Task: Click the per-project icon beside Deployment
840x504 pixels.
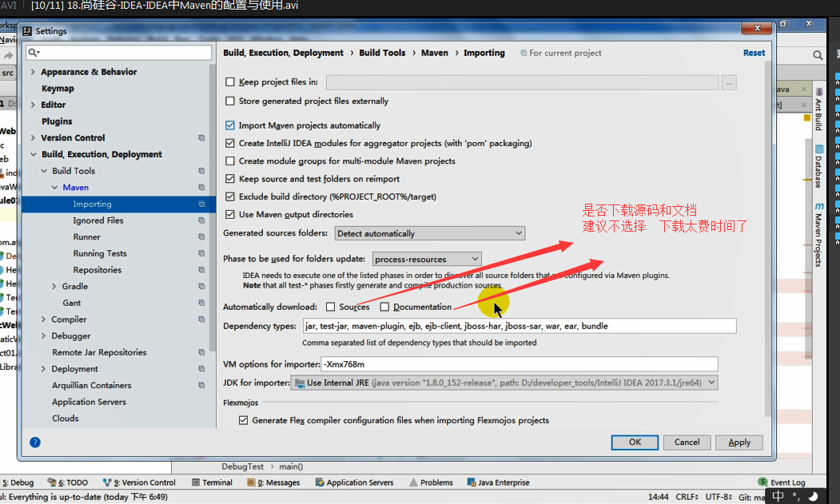Action: point(201,369)
